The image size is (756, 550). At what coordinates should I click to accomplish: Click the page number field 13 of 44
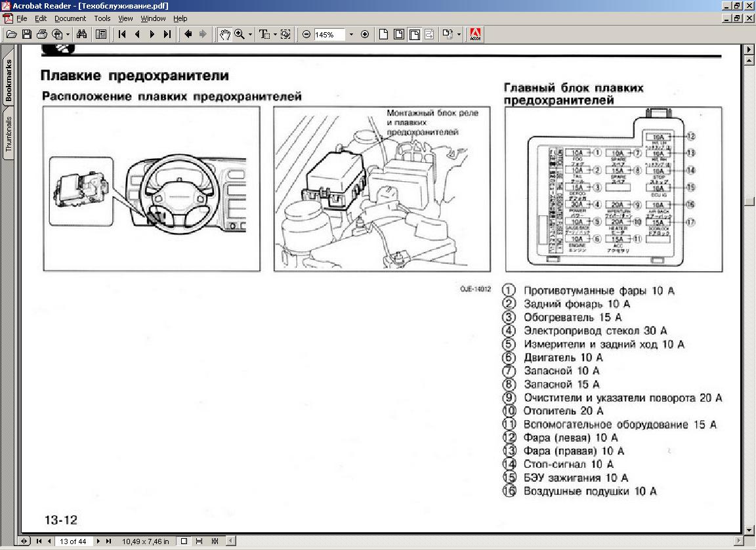coord(73,541)
